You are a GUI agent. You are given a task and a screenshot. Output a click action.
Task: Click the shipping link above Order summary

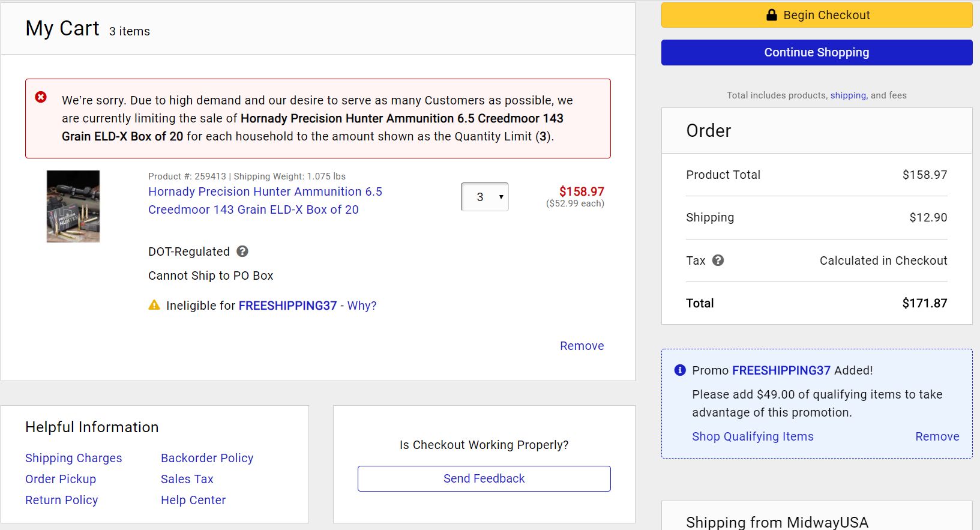[x=848, y=95]
